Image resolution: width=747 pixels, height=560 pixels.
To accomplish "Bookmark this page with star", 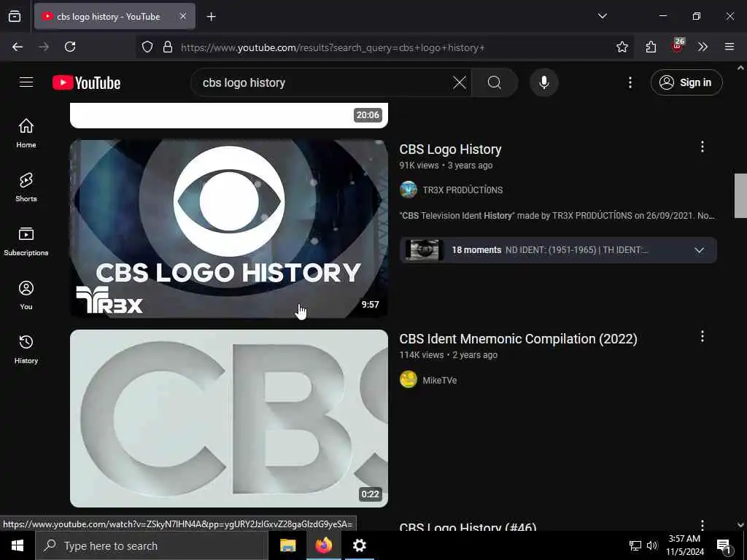I will pyautogui.click(x=622, y=47).
